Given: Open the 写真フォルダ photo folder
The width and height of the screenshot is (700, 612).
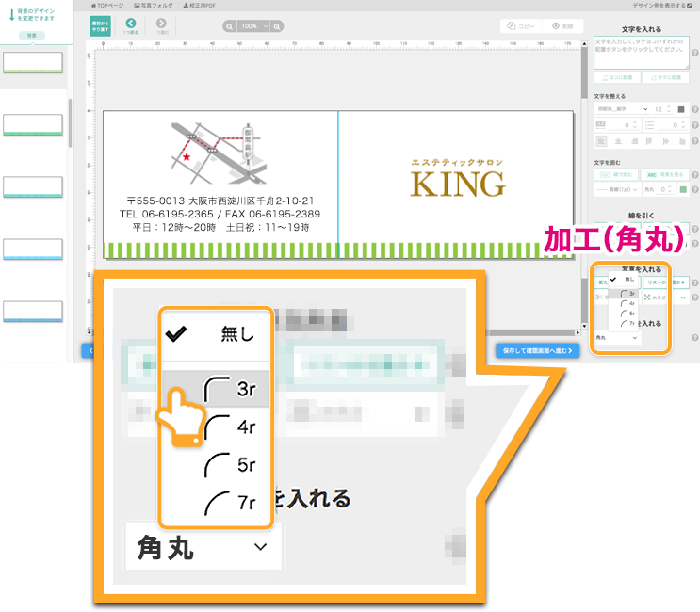Looking at the screenshot, I should 154,6.
